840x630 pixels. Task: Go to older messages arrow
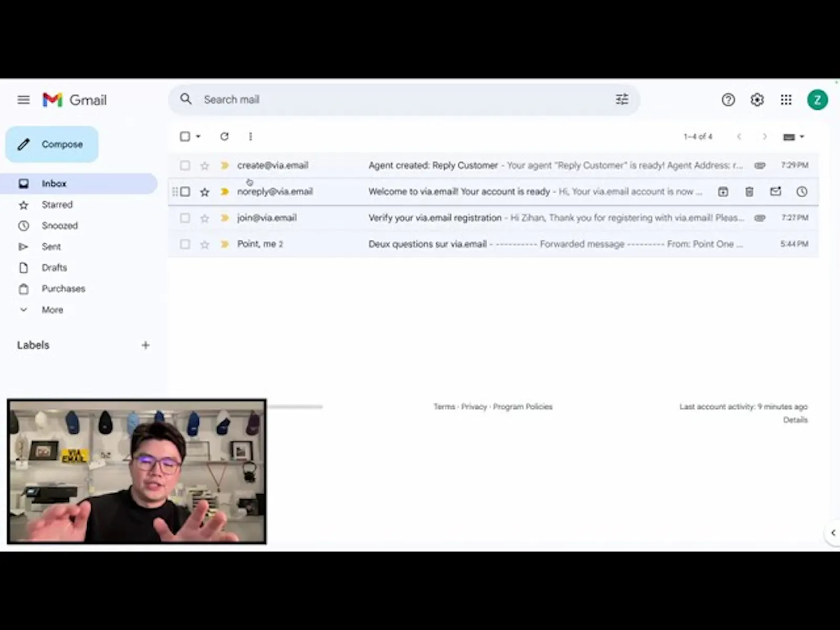click(764, 136)
